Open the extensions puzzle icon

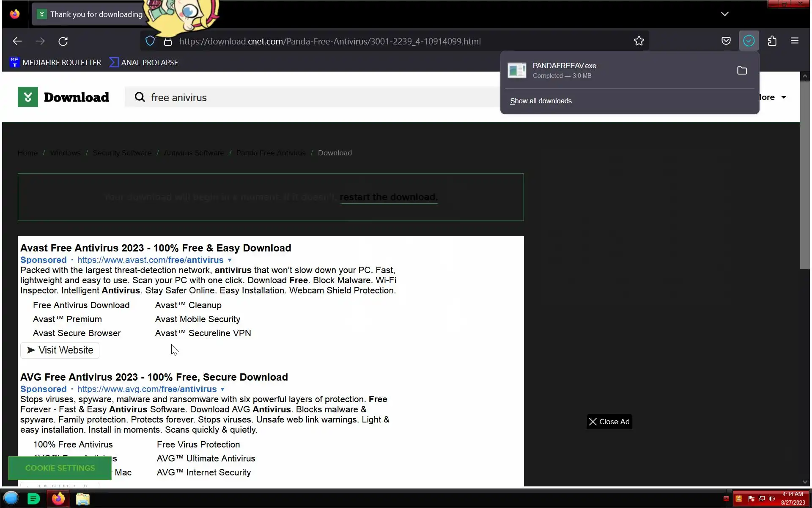point(772,41)
